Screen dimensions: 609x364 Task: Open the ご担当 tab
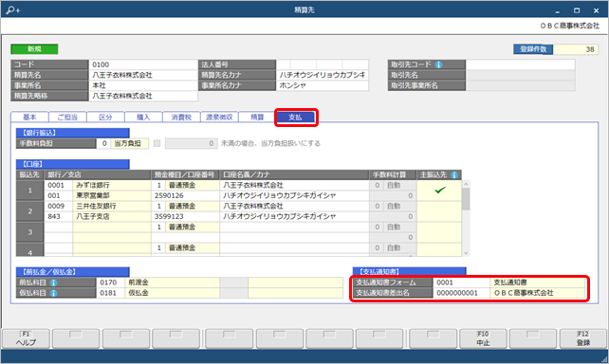pos(67,117)
